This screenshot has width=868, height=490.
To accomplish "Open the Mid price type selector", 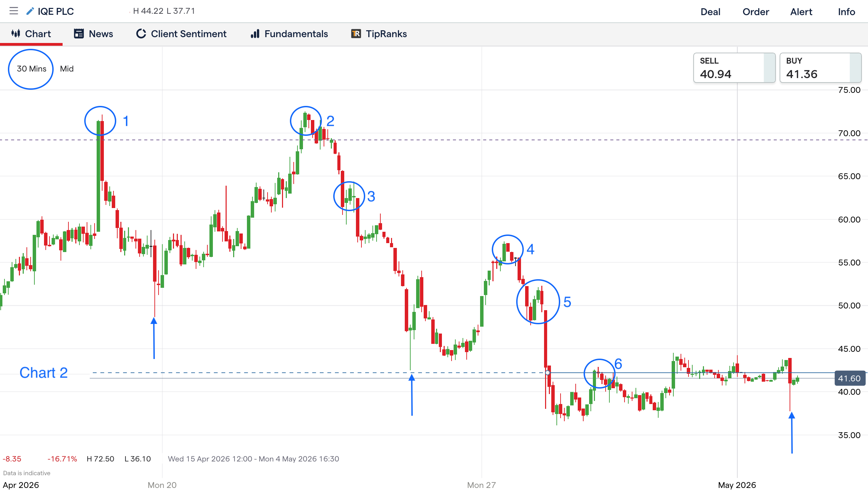I will click(x=67, y=69).
